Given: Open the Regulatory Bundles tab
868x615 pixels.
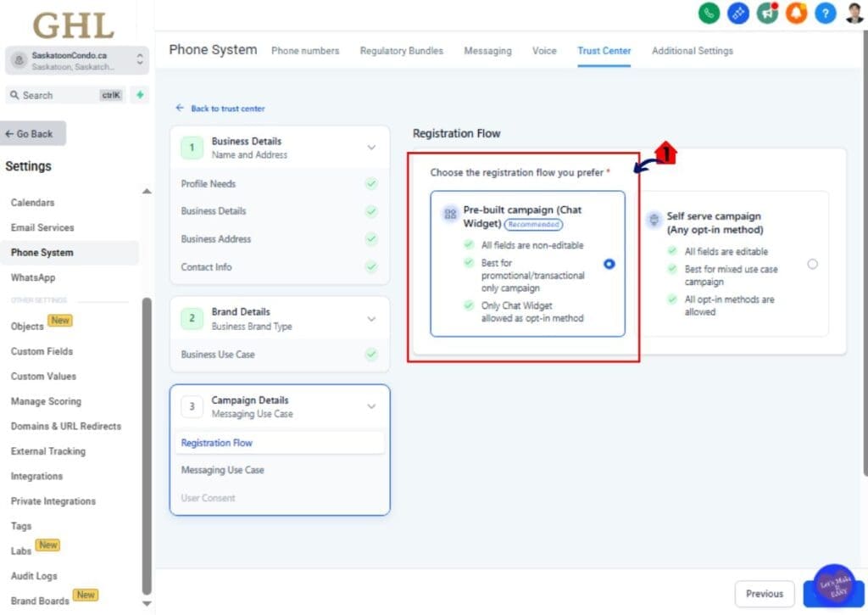Looking at the screenshot, I should tap(401, 51).
